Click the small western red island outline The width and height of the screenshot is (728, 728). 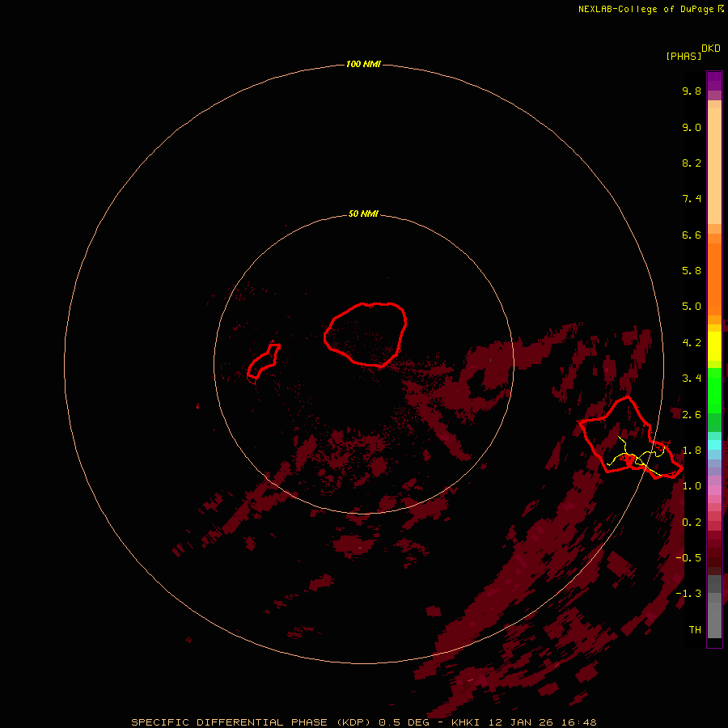pyautogui.click(x=264, y=362)
